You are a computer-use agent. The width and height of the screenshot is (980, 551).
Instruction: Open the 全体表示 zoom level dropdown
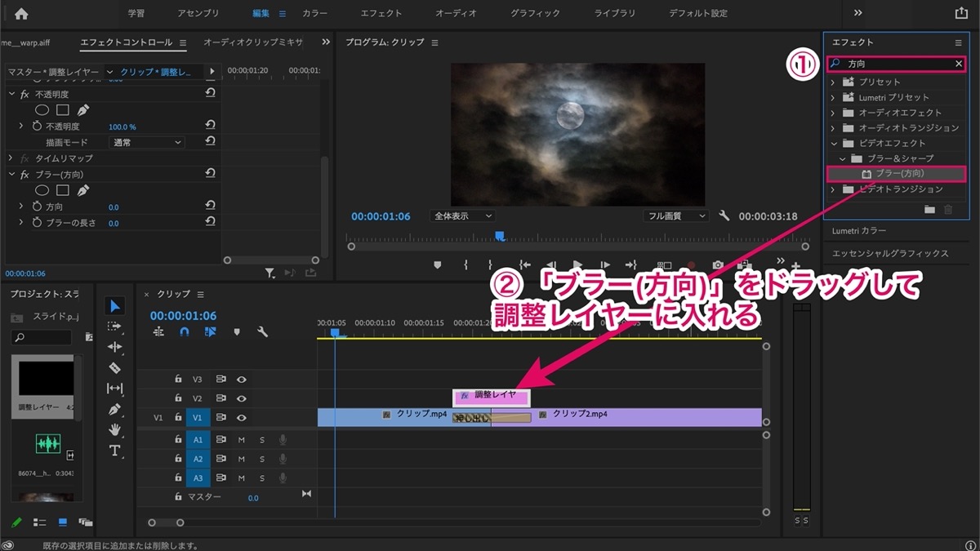pyautogui.click(x=463, y=216)
